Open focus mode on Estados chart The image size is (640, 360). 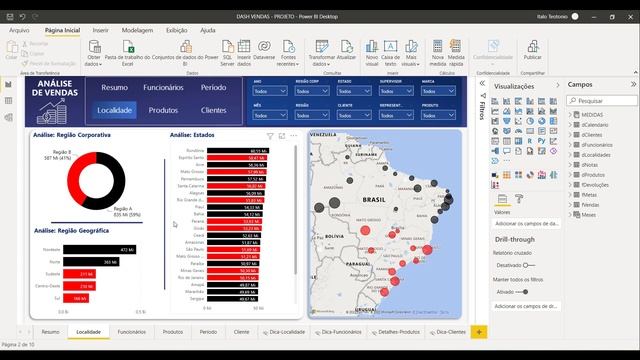(282, 136)
